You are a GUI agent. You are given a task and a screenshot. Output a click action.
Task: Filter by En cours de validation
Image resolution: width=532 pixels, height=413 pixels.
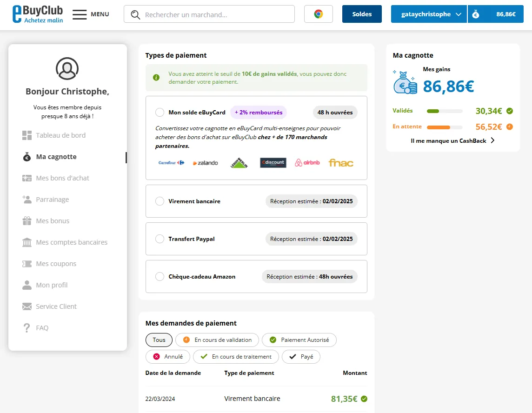click(217, 340)
